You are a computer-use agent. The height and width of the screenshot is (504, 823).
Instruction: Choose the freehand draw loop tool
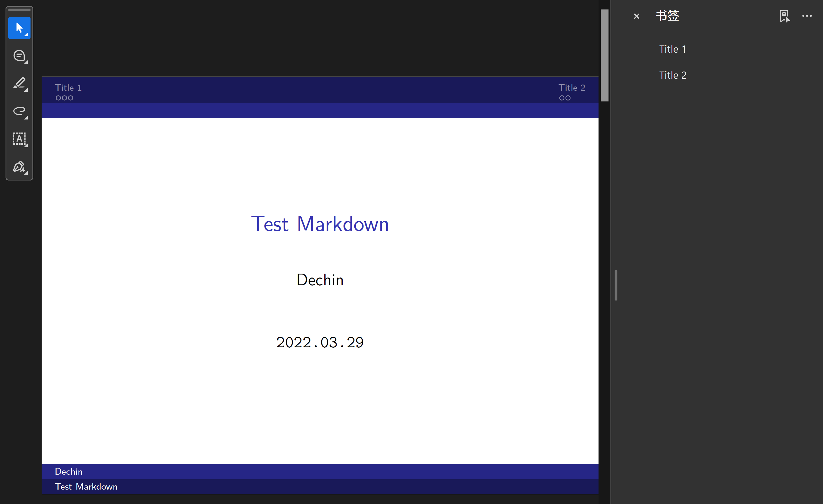(19, 111)
